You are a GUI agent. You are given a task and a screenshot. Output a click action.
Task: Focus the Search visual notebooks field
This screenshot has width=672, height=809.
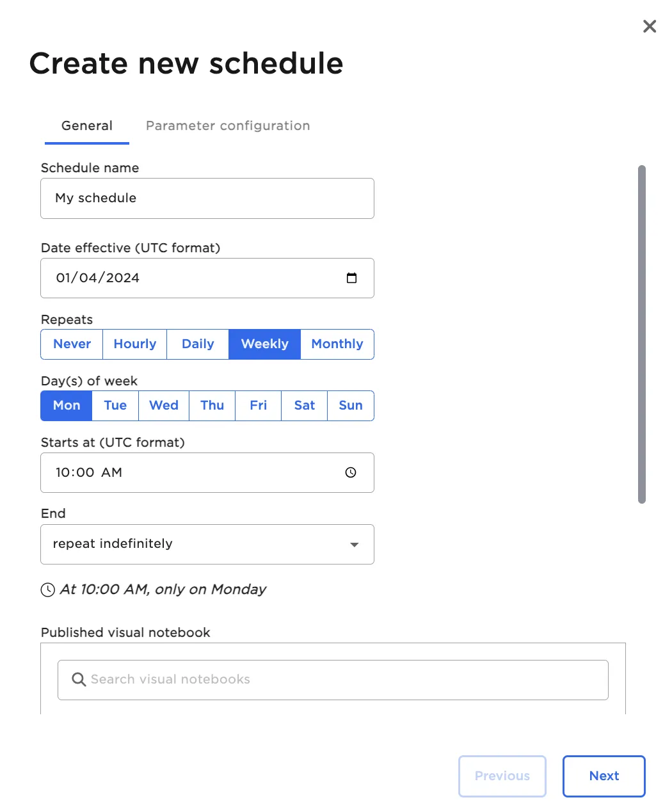coord(346,680)
